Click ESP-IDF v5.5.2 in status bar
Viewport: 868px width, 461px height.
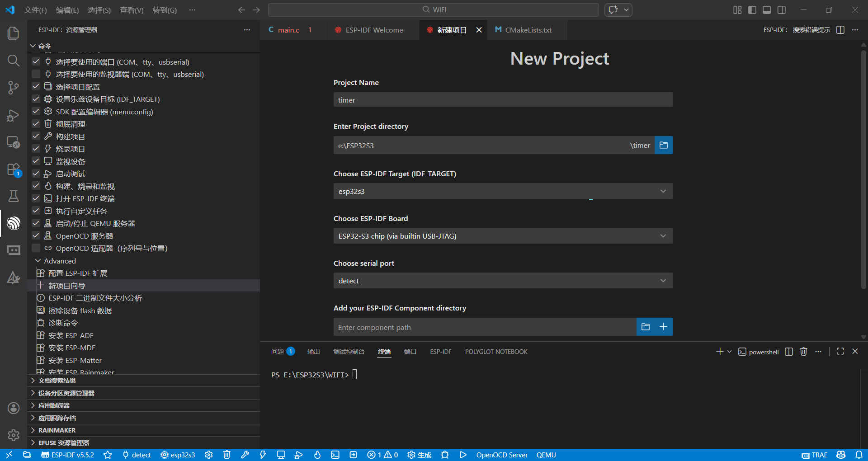68,455
